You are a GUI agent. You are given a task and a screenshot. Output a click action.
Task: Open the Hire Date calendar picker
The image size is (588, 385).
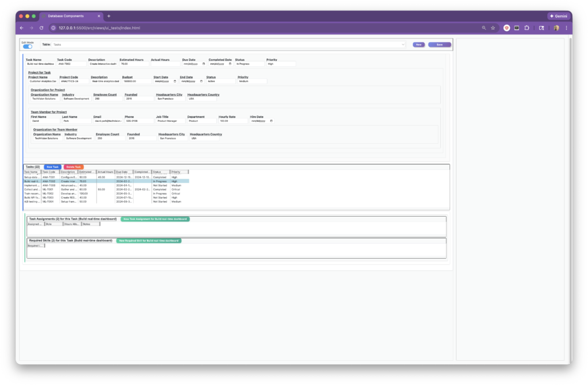(271, 121)
